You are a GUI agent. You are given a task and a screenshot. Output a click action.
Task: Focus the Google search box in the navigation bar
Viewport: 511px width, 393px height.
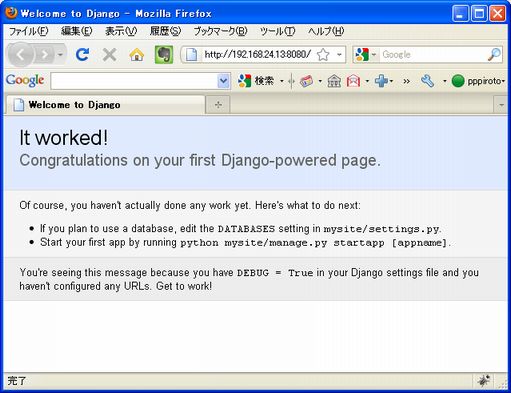pos(433,54)
